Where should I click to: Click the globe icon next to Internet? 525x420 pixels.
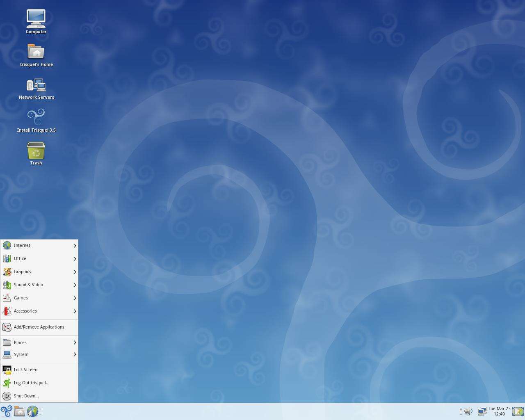(7, 245)
